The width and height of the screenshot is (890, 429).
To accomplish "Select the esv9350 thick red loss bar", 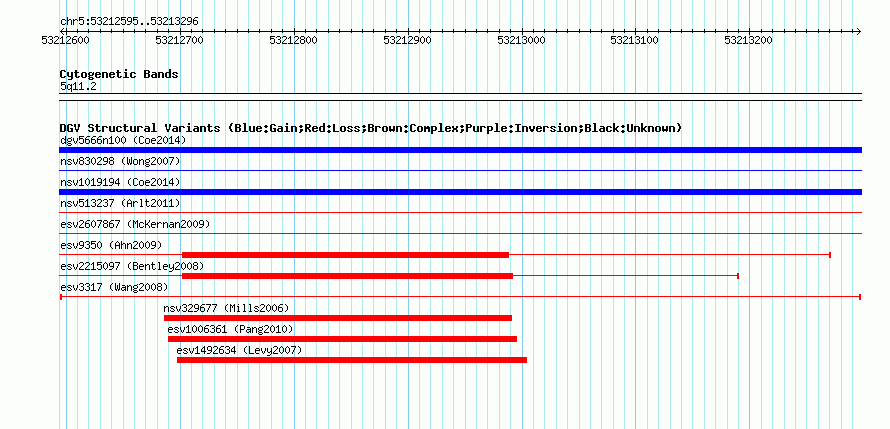I will (345, 255).
